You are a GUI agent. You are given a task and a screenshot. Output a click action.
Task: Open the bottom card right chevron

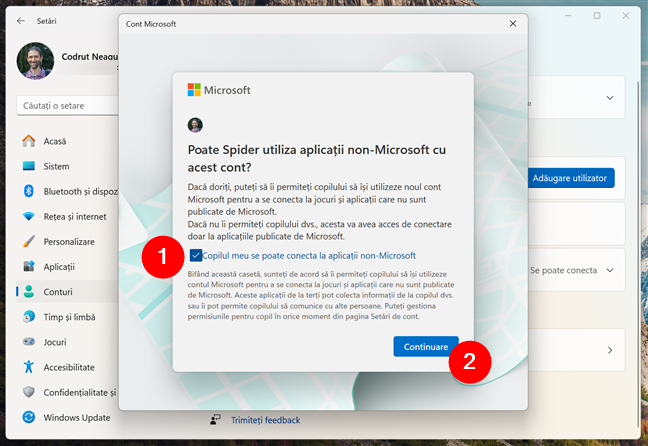click(610, 350)
